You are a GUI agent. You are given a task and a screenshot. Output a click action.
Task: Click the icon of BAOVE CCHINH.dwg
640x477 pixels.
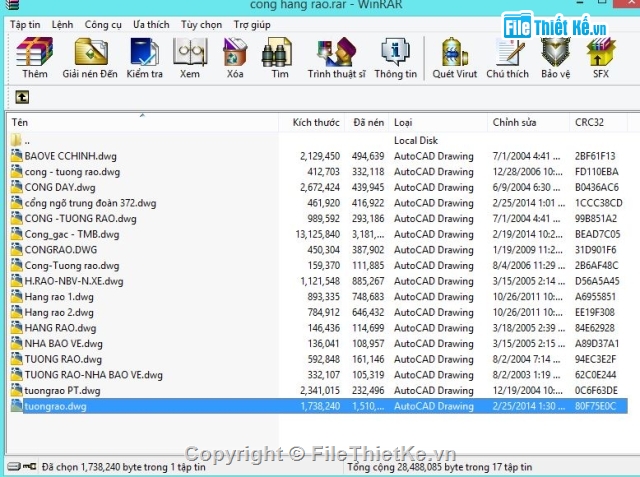(16, 155)
